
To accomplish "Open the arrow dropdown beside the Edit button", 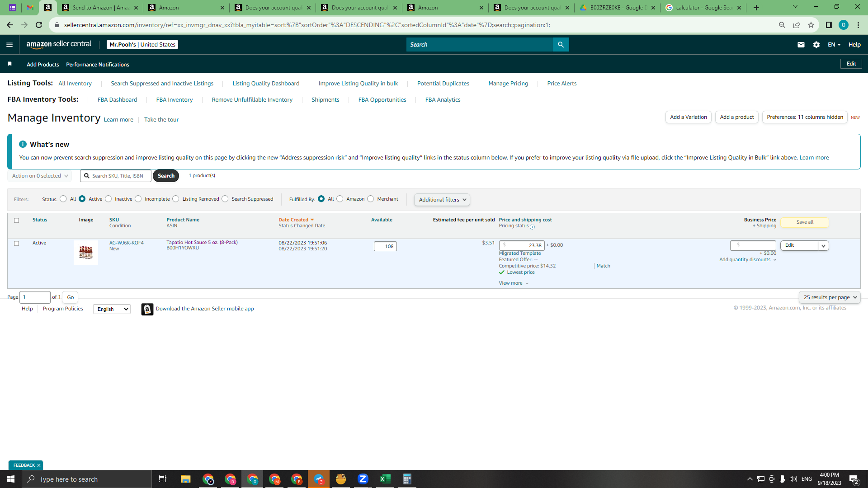I will click(x=824, y=246).
